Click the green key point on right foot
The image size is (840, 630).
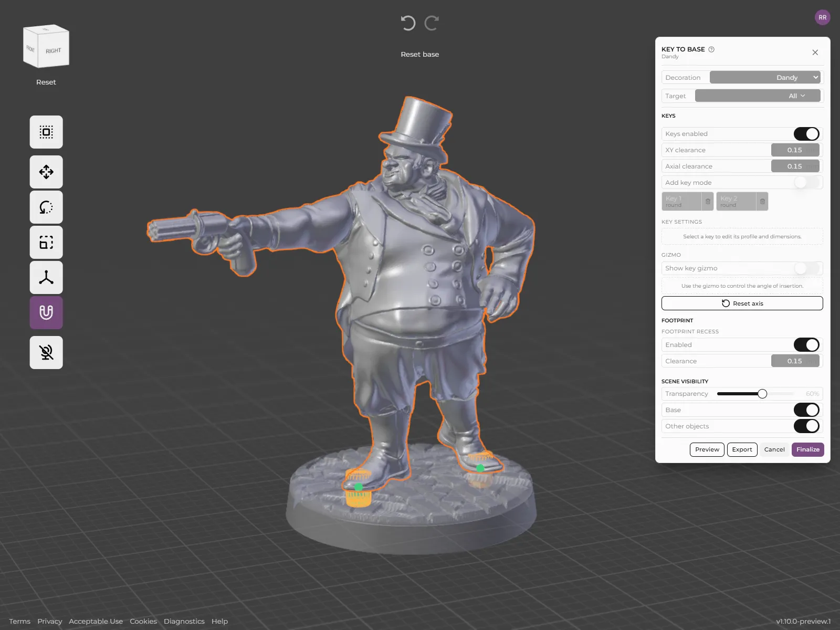[x=480, y=468]
